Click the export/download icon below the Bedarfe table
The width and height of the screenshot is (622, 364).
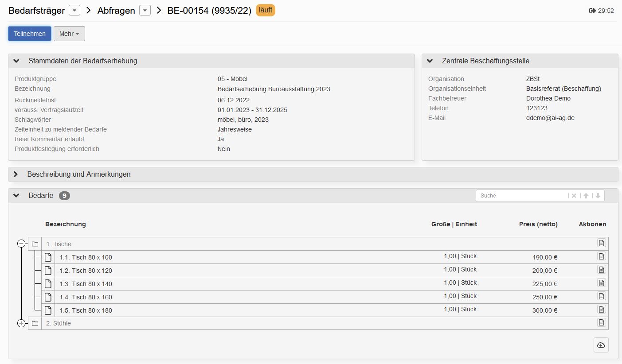[601, 345]
